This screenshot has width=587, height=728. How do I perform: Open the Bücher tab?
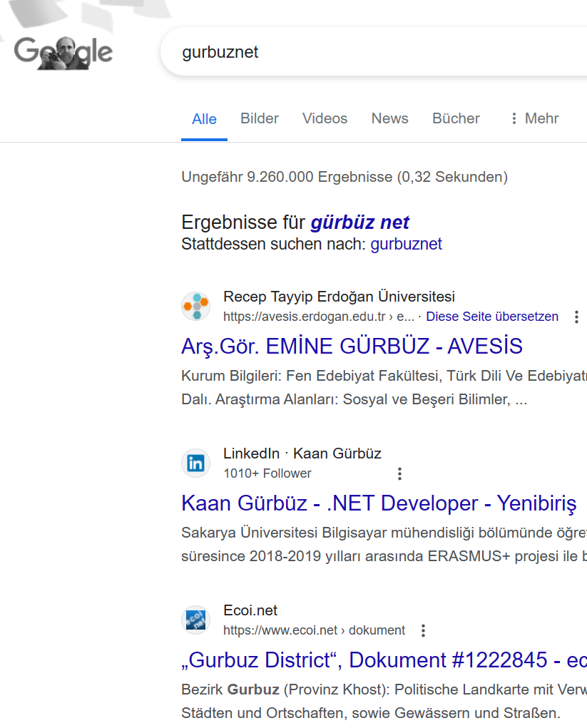coord(456,118)
